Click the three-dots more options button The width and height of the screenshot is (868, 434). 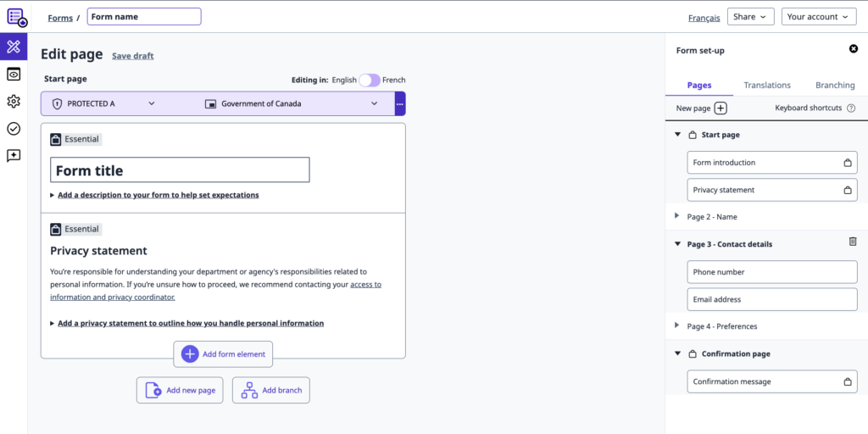(x=400, y=103)
